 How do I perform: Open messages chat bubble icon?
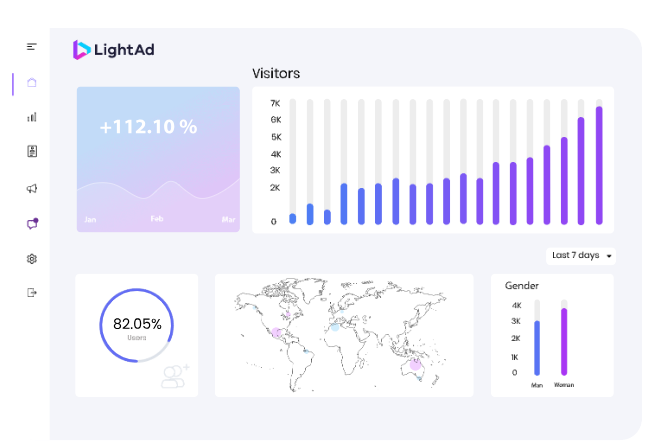tap(32, 224)
